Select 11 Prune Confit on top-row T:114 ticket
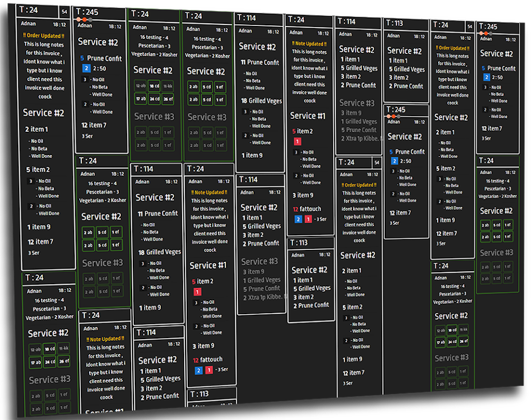The width and height of the screenshot is (531, 420). point(260,62)
